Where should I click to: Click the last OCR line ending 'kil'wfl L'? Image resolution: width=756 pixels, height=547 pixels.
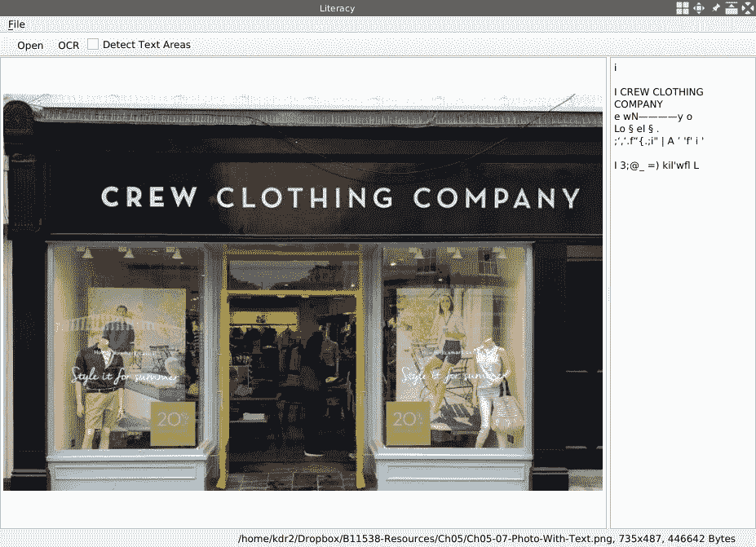tap(657, 165)
